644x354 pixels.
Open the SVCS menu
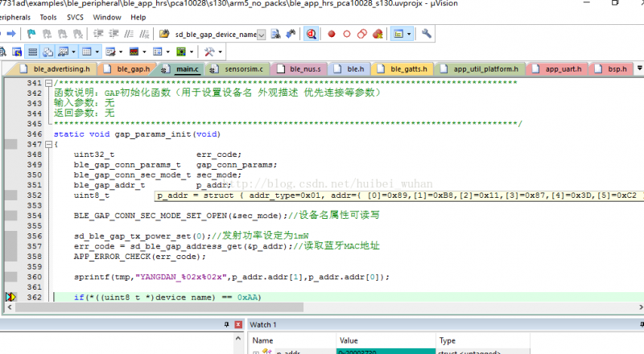75,16
